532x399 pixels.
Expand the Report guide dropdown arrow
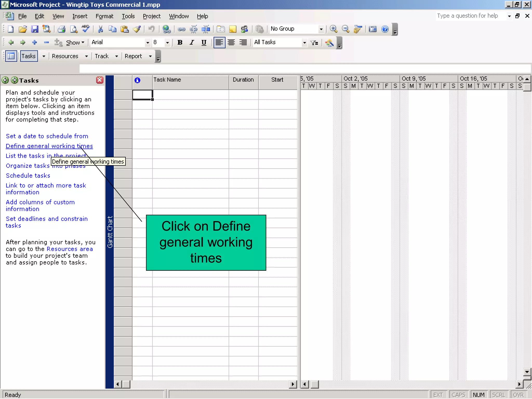point(150,56)
